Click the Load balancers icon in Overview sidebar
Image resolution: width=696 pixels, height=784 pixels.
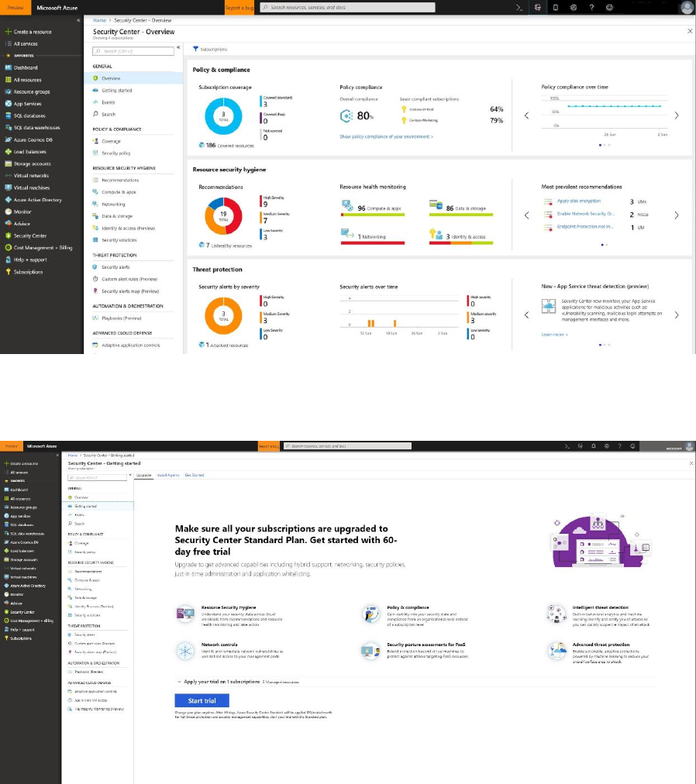click(x=8, y=152)
